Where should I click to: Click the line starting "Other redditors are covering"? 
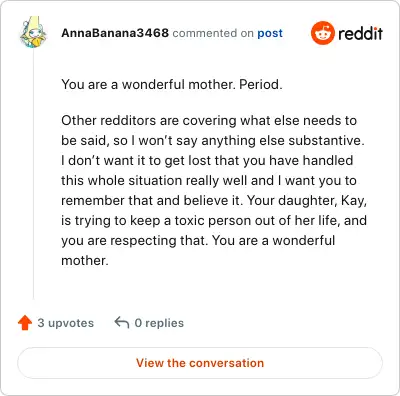[209, 120]
